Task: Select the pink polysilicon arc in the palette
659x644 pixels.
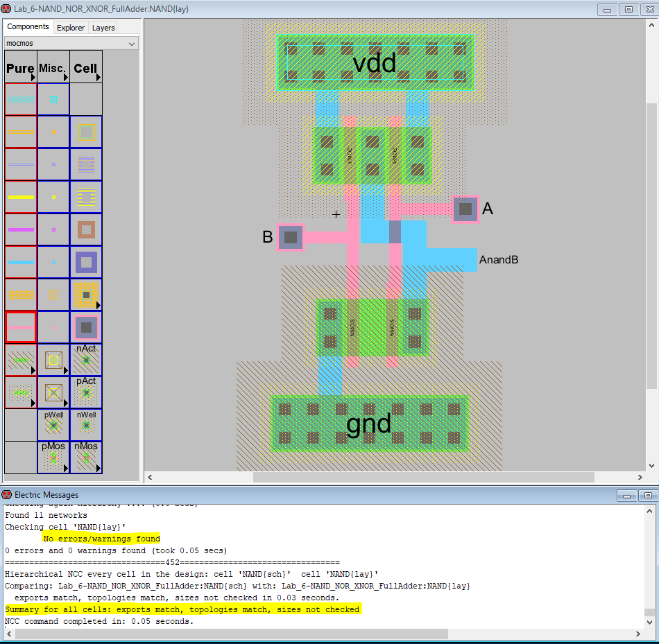Action: (21, 327)
